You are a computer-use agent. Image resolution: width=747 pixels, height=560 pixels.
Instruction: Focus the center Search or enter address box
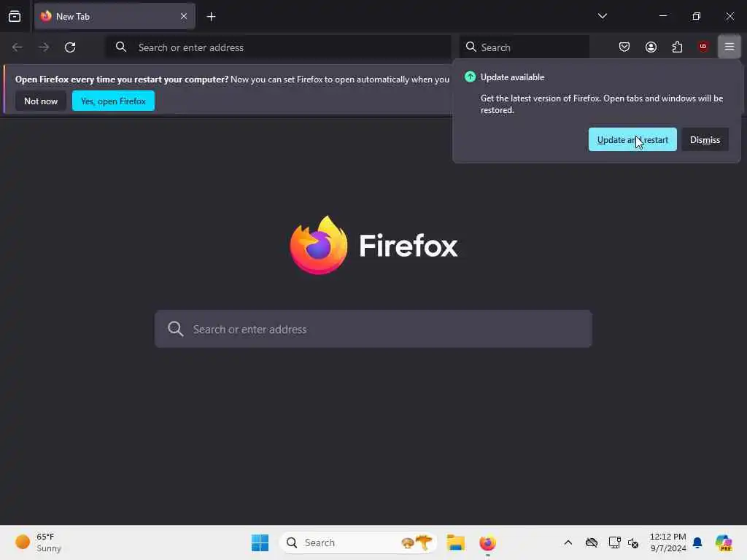point(373,329)
